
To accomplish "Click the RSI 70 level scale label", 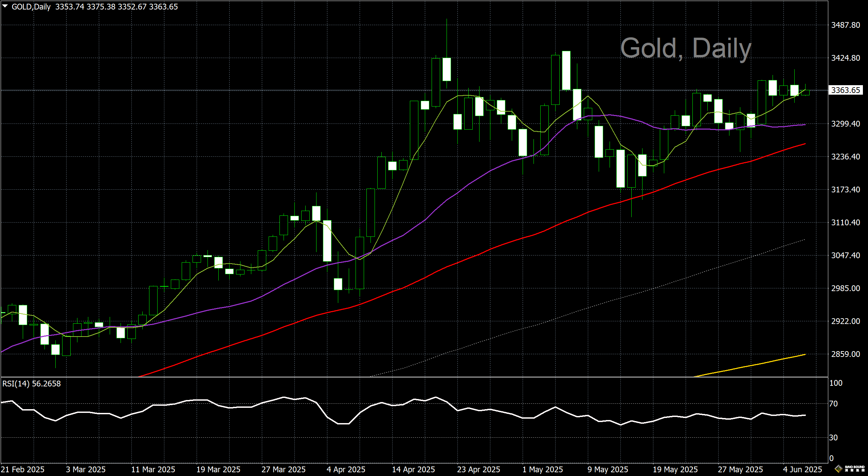I will (833, 404).
